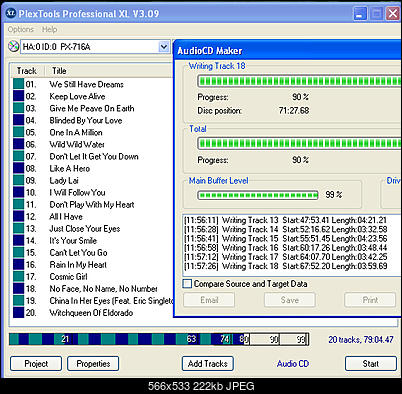402x394 pixels.
Task: Click the Start button
Action: point(371,363)
